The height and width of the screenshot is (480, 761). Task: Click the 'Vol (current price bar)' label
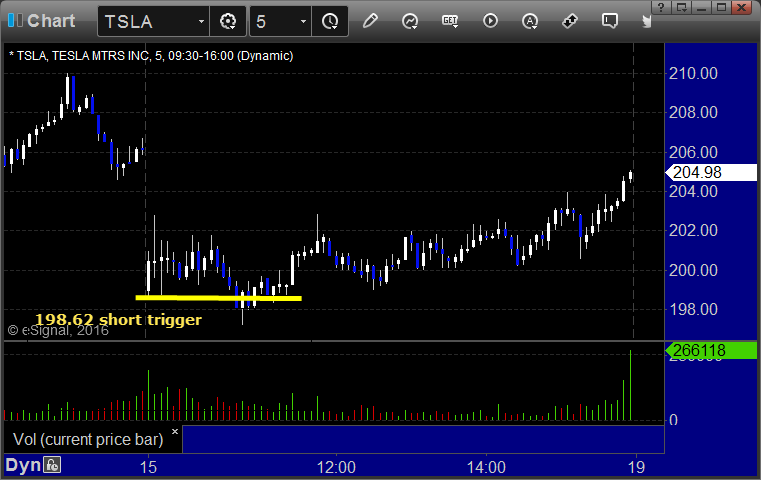click(x=88, y=440)
